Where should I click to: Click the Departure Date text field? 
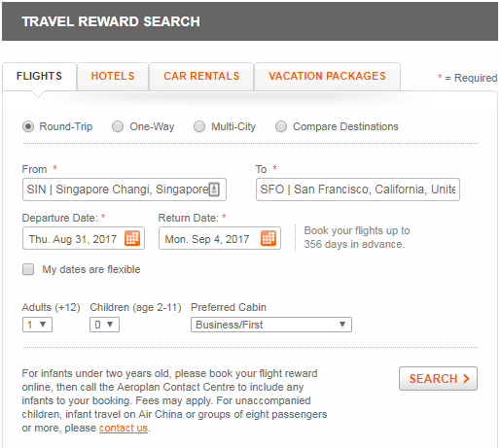click(x=84, y=238)
